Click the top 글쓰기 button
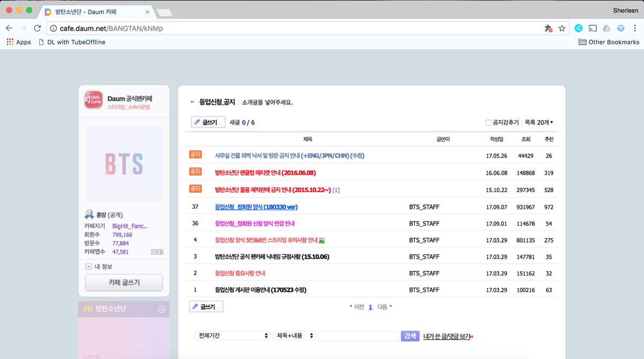Screen dimensions: 644x359 [208, 122]
